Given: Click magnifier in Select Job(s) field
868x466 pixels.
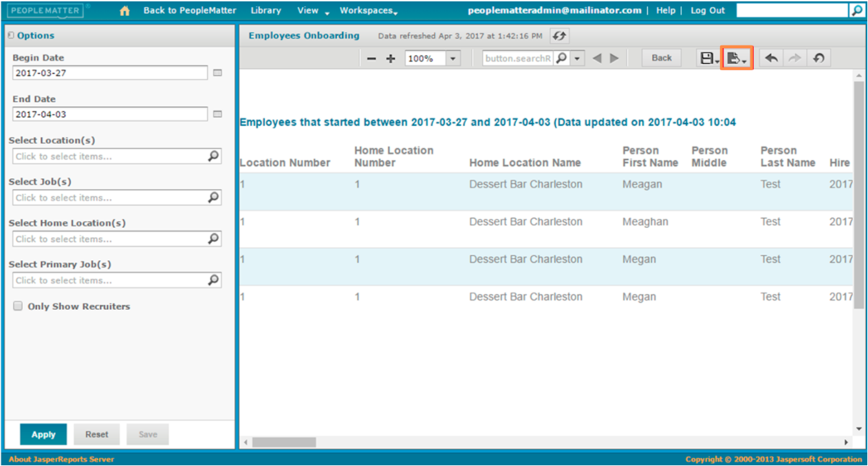Looking at the screenshot, I should point(214,198).
